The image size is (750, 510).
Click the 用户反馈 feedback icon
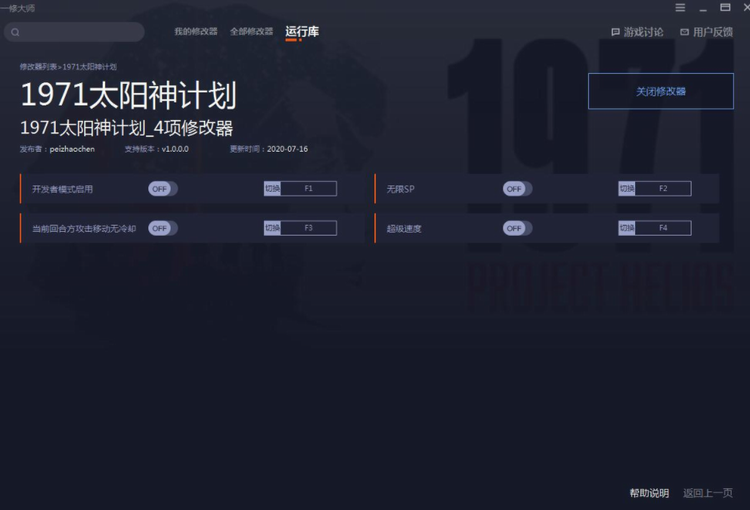[x=684, y=32]
